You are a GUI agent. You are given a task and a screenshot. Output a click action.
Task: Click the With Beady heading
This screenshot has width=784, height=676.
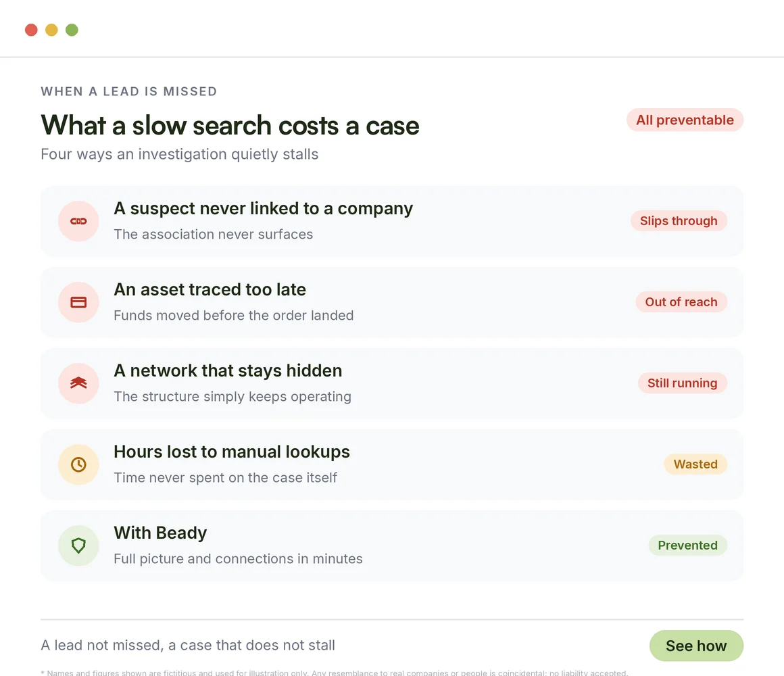pyautogui.click(x=160, y=533)
